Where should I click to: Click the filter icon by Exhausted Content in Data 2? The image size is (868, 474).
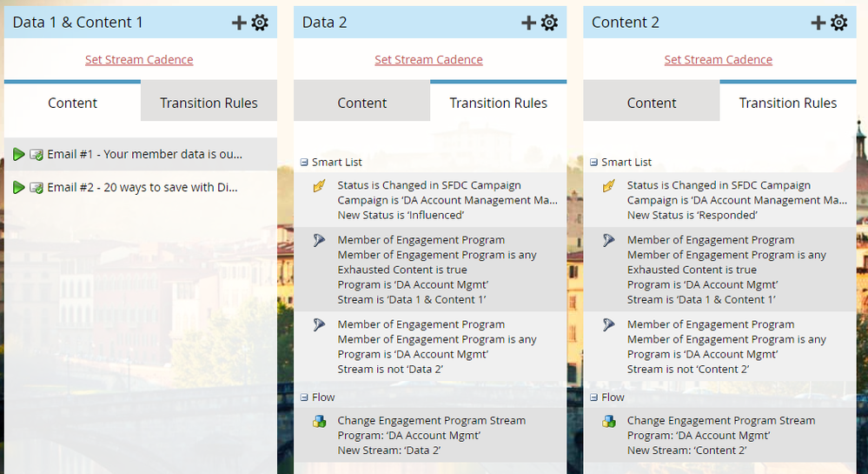320,240
